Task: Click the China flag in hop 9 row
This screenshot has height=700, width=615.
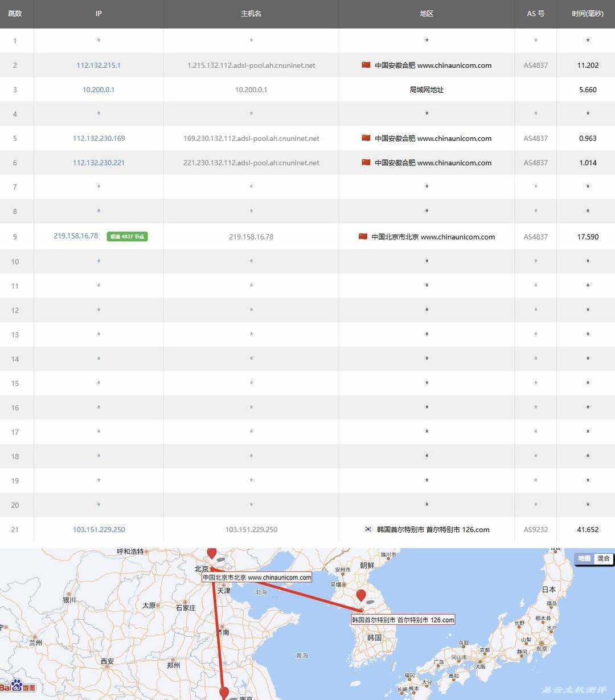Action: pyautogui.click(x=363, y=236)
